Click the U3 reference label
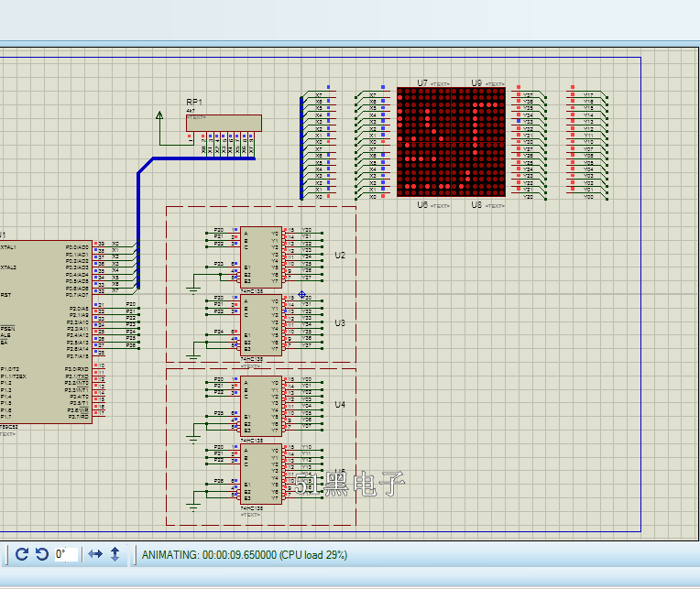 (x=340, y=323)
